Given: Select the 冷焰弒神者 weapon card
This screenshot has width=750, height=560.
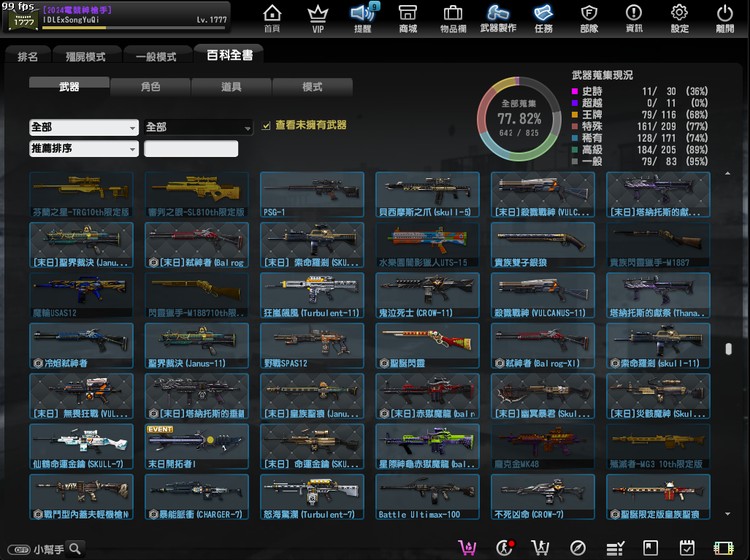Looking at the screenshot, I should [81, 346].
